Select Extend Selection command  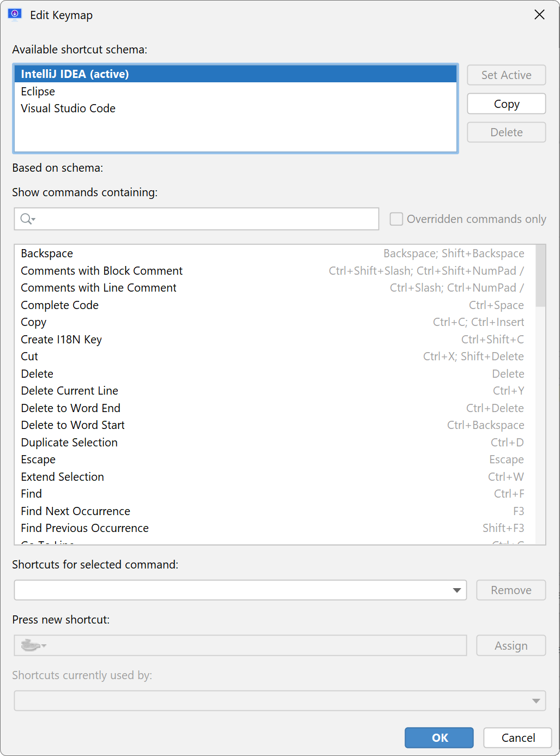pyautogui.click(x=275, y=477)
